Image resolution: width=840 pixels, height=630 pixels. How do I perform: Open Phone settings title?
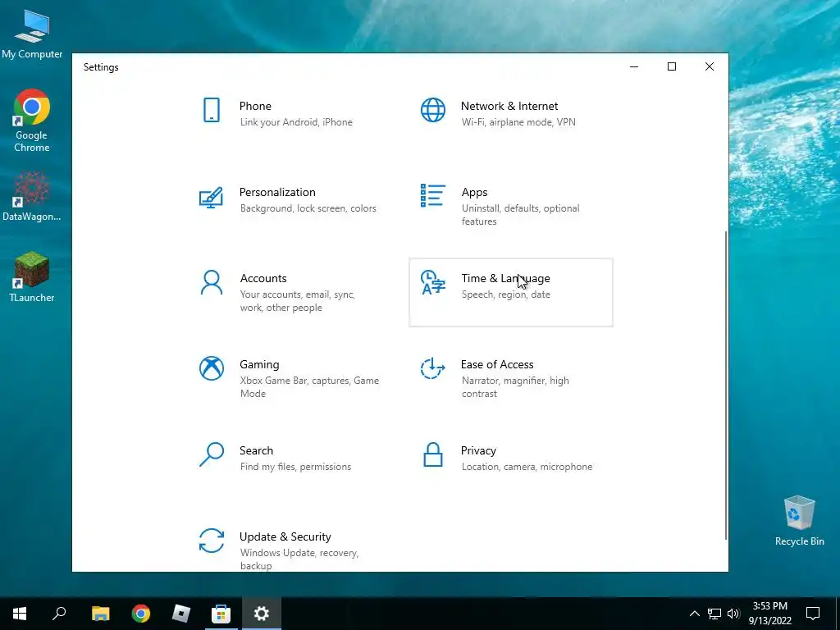255,106
